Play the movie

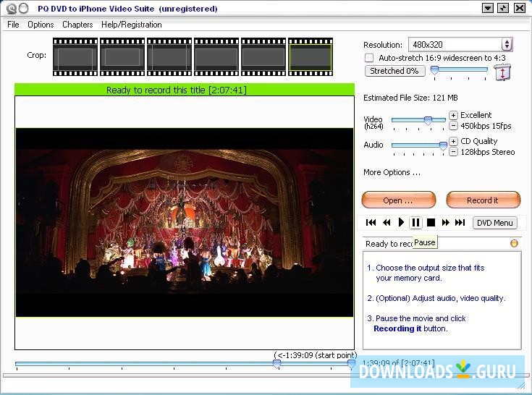(x=401, y=222)
